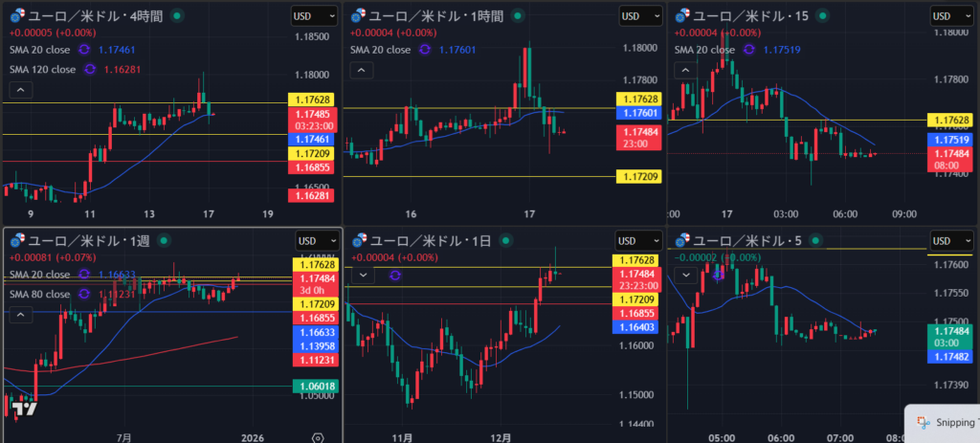Click the SMA 80 close label on weekly chart
Screen dimensions: 980x443
pyautogui.click(x=40, y=294)
